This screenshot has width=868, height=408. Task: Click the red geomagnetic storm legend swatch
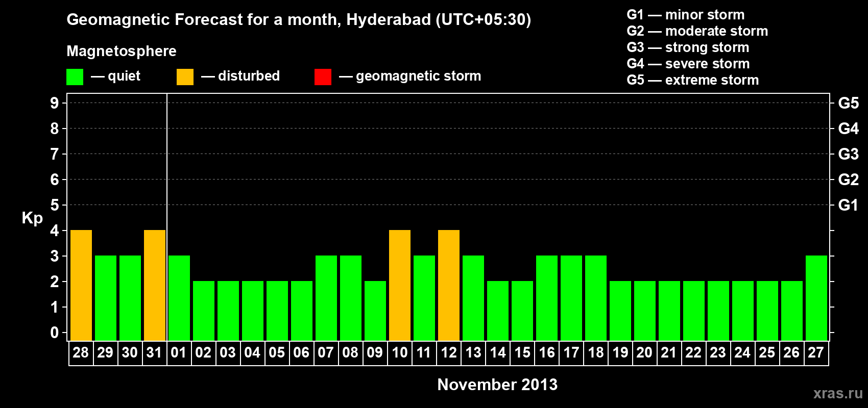[x=323, y=77]
